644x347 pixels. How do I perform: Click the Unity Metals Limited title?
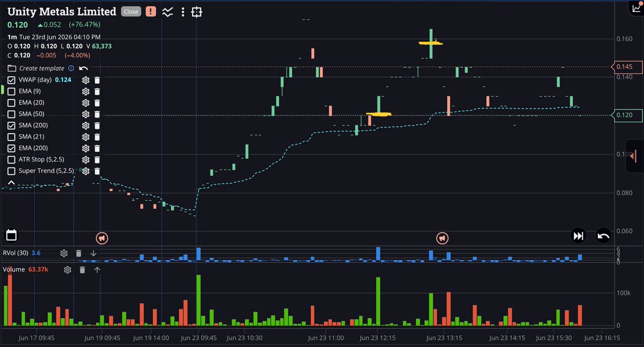tap(62, 11)
